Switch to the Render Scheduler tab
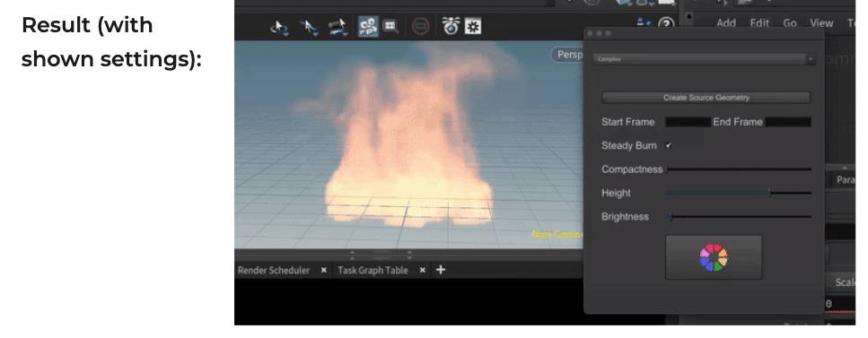 pyautogui.click(x=274, y=271)
